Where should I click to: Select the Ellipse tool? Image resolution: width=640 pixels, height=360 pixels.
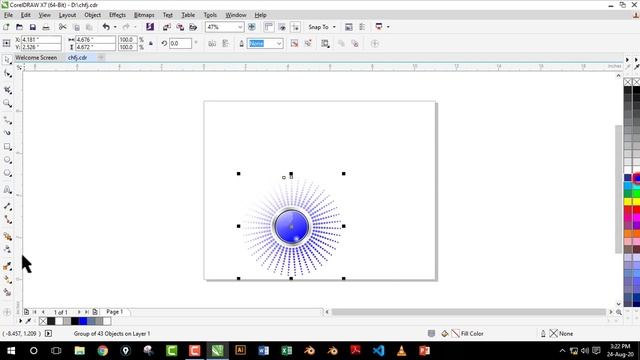tap(7, 160)
